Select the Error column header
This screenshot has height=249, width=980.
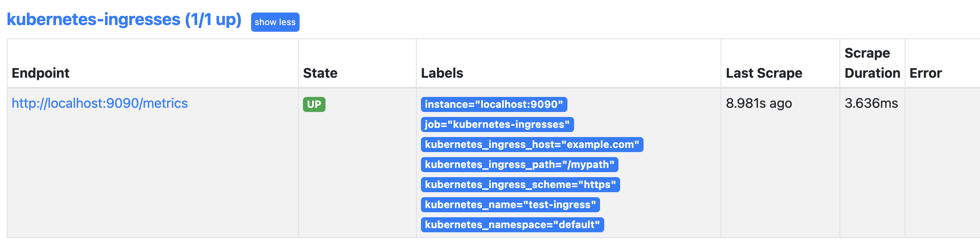point(926,73)
